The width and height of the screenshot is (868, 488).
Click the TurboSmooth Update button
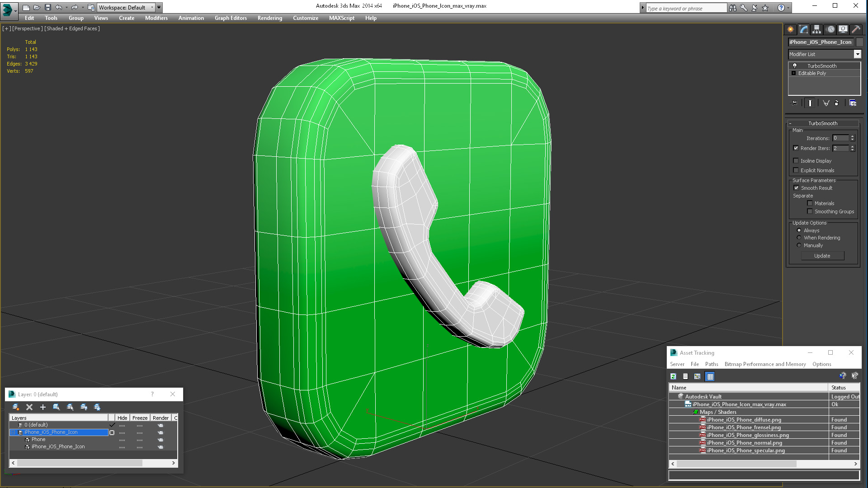coord(822,256)
